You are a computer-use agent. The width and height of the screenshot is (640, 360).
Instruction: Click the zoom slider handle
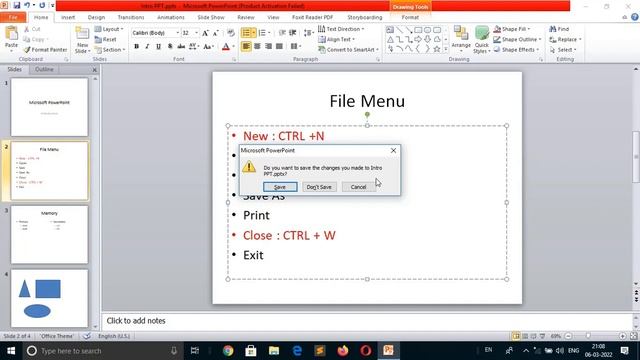point(588,336)
